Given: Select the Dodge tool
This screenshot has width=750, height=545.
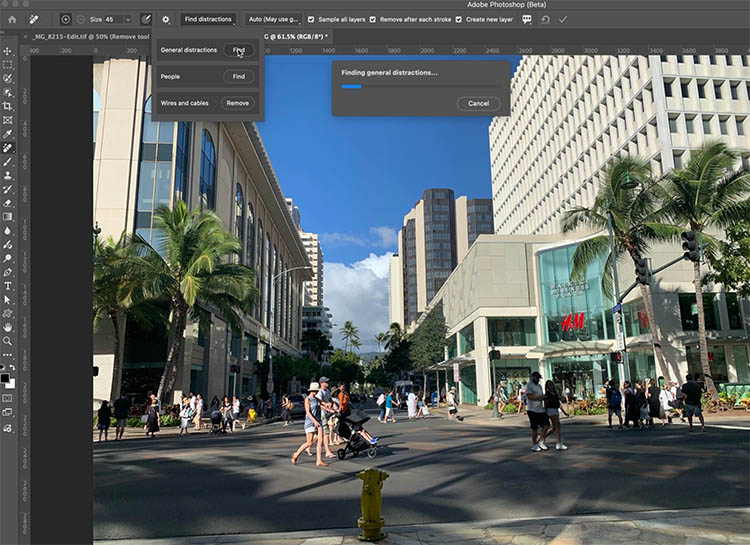Looking at the screenshot, I should pyautogui.click(x=7, y=258).
